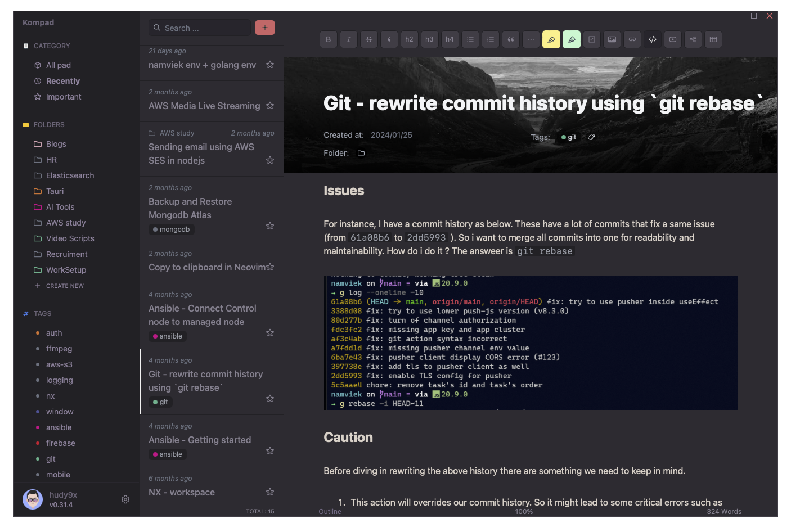The image size is (791, 532).
Task: Show All pad category
Action: point(59,65)
